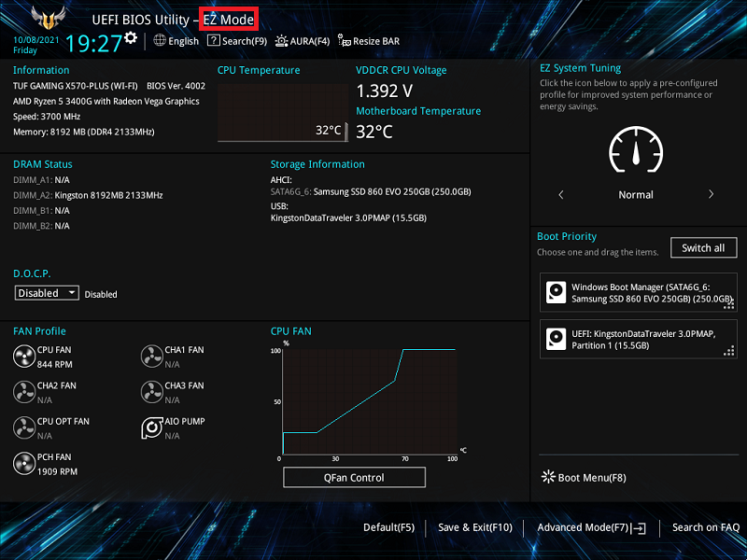Click DIMM_A2 Kingston 8192MB 2133MHz entry

coord(88,195)
